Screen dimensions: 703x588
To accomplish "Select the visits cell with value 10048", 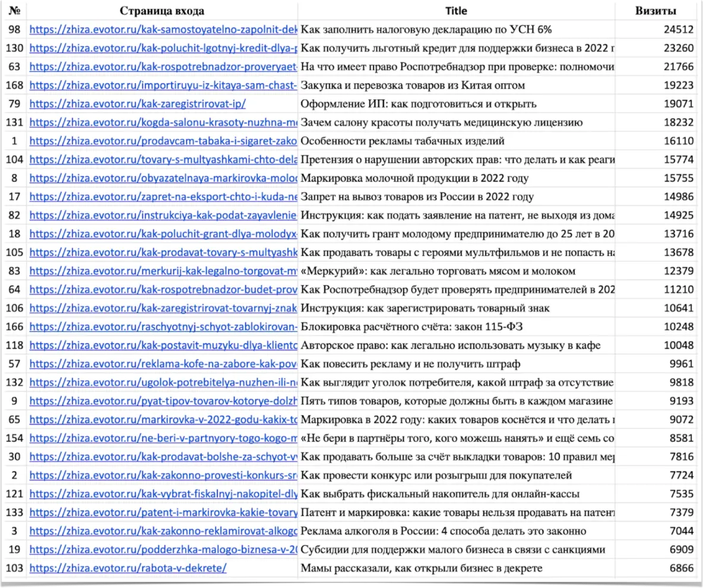I will coord(676,345).
